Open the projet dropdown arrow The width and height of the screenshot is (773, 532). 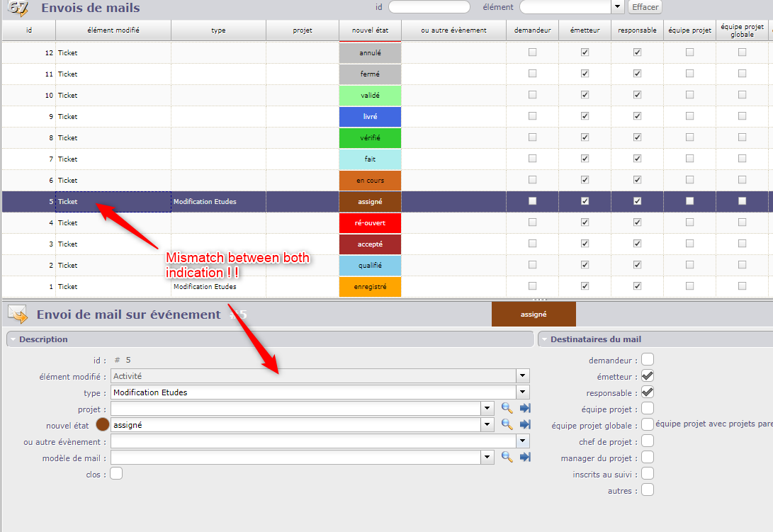tap(487, 408)
